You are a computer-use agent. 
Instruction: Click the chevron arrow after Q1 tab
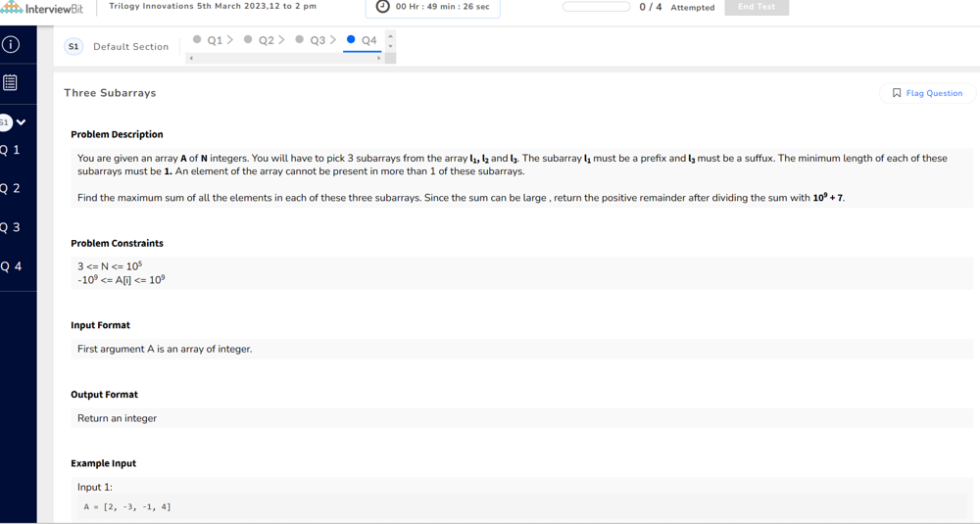click(230, 40)
